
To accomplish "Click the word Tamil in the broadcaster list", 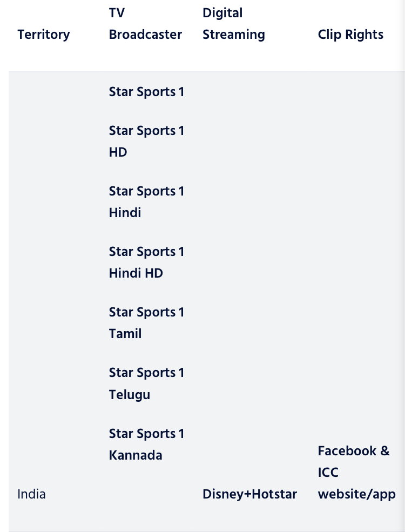I will [125, 334].
